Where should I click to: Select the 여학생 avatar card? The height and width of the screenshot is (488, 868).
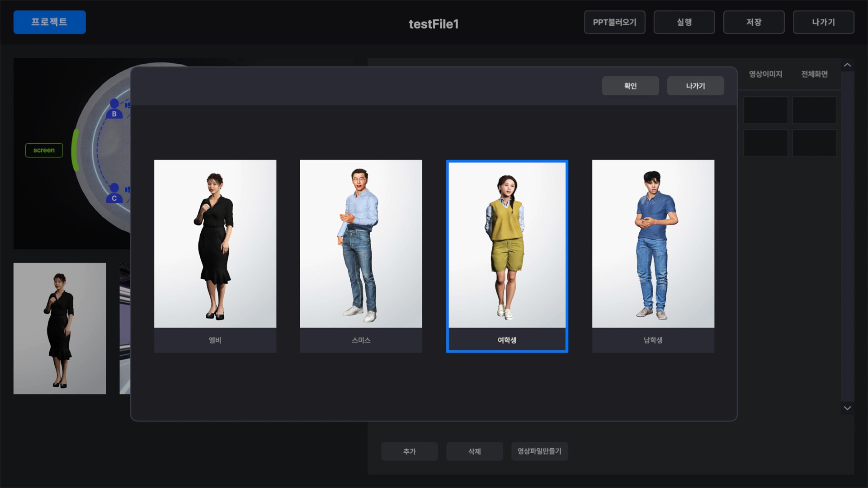click(x=507, y=255)
